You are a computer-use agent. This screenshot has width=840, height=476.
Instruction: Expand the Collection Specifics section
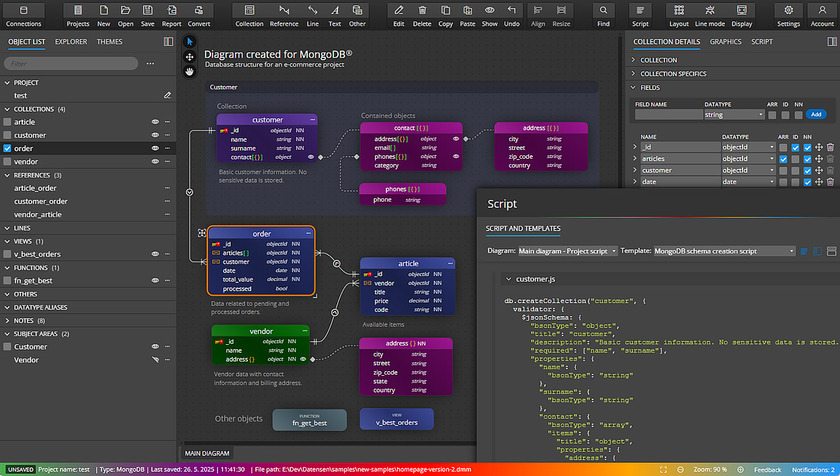point(672,74)
